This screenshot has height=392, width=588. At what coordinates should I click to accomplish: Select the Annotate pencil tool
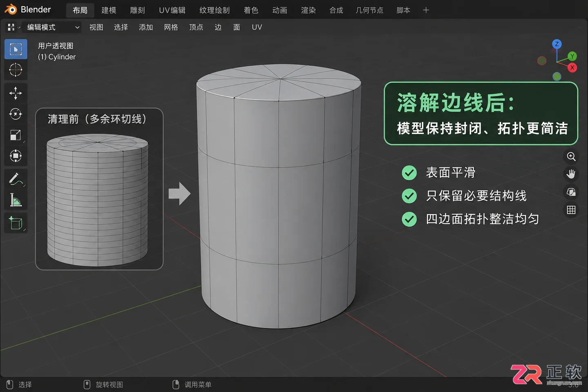pos(16,179)
